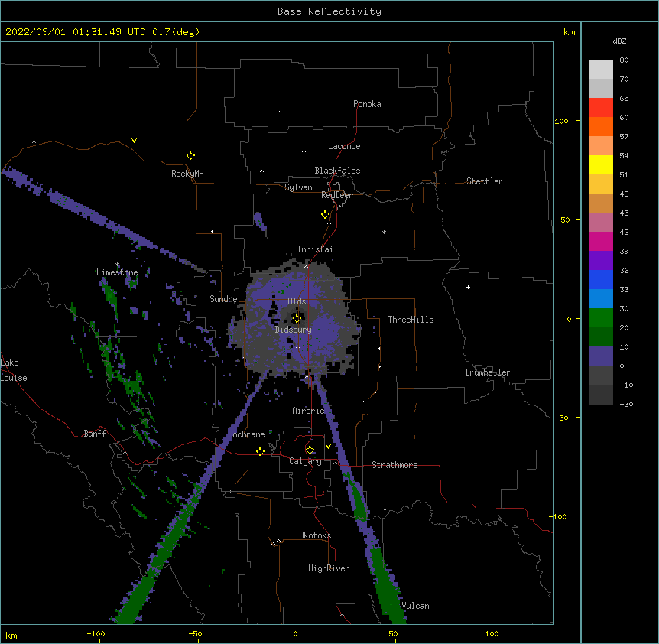The width and height of the screenshot is (659, 644).
Task: Click the Drumheller city label
Action: [488, 372]
